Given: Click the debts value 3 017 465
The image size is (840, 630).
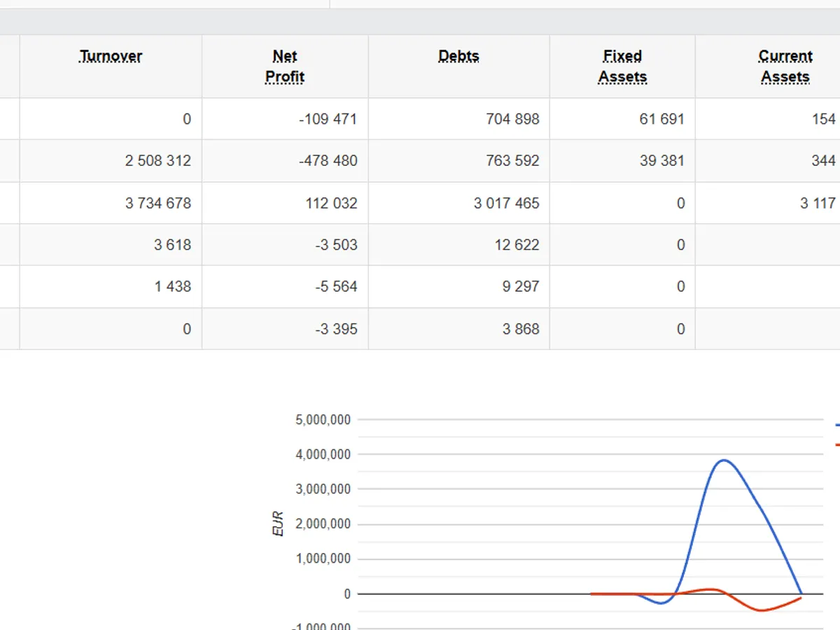Looking at the screenshot, I should (506, 203).
